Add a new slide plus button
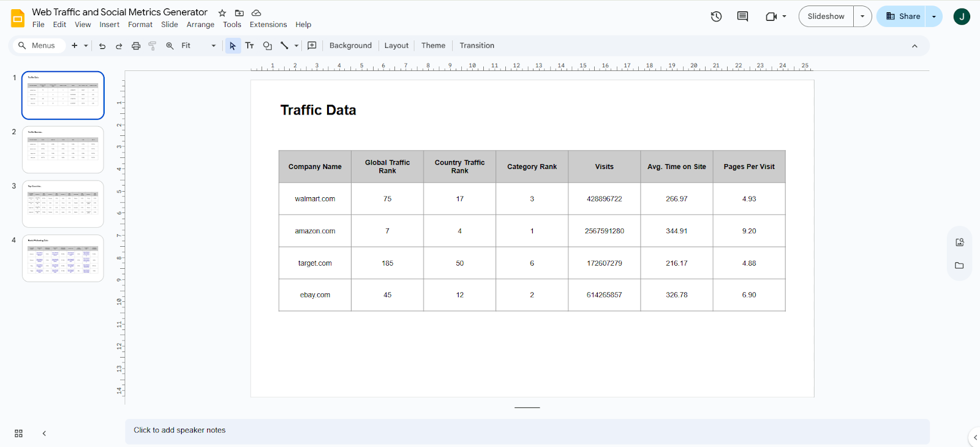Viewport: 980px width, 447px height. [x=75, y=46]
